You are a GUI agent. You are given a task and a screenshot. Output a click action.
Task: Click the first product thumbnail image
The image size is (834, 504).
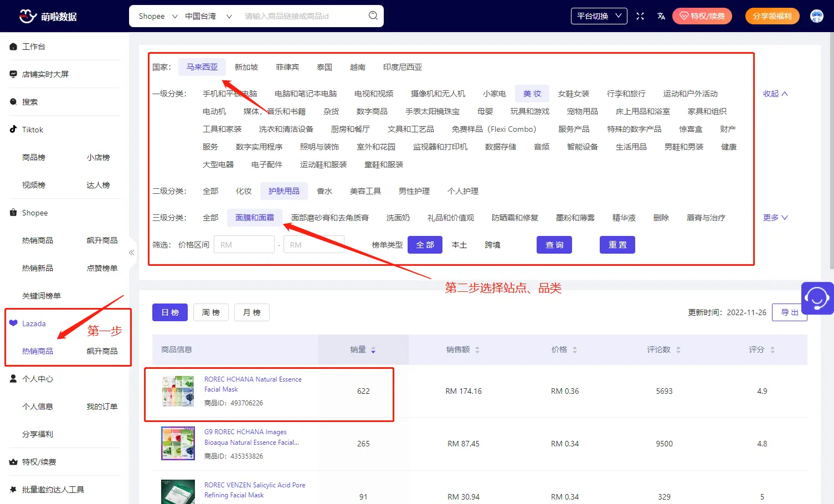178,391
